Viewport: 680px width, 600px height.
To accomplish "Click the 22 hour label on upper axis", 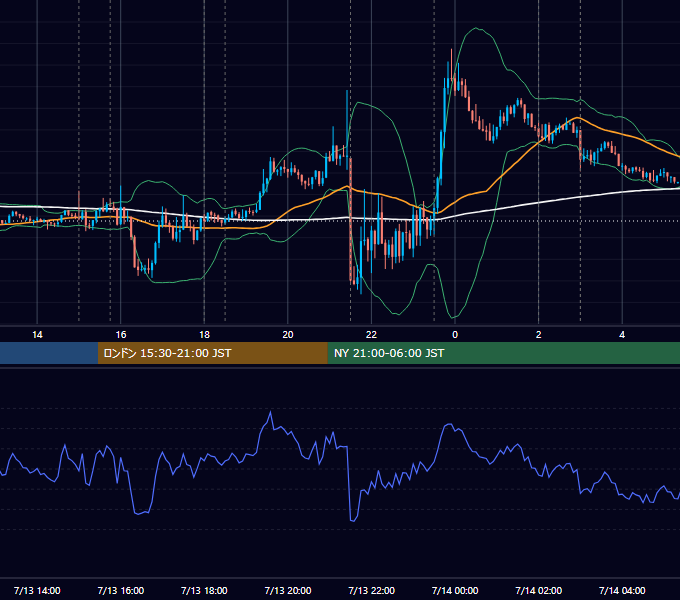I will (372, 335).
